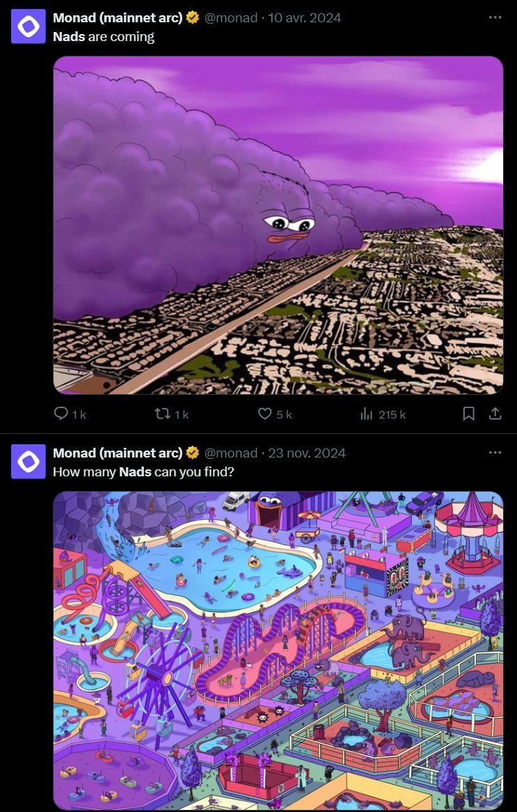The width and height of the screenshot is (517, 812).
Task: Open the purple cloud Pepe image
Action: 278,225
